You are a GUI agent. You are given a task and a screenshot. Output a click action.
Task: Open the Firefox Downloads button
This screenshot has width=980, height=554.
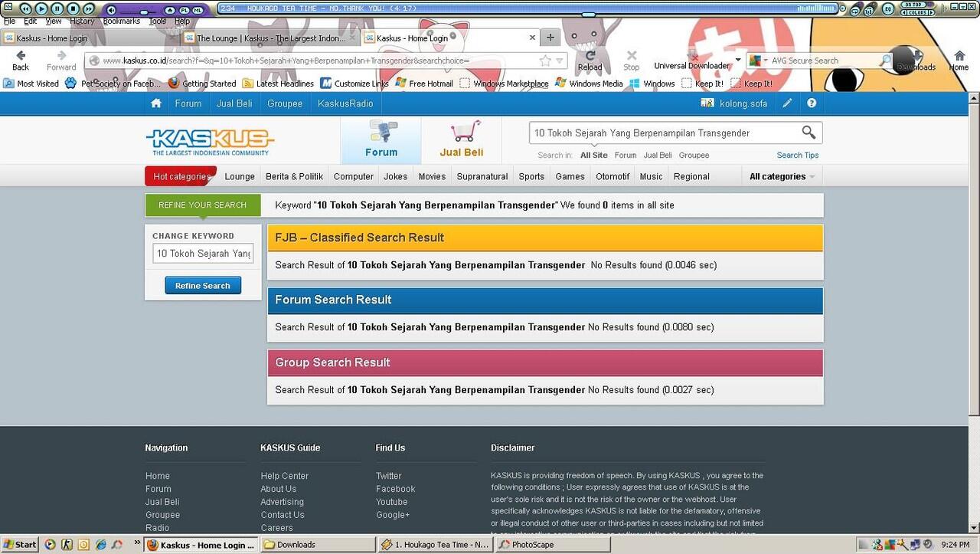point(916,61)
